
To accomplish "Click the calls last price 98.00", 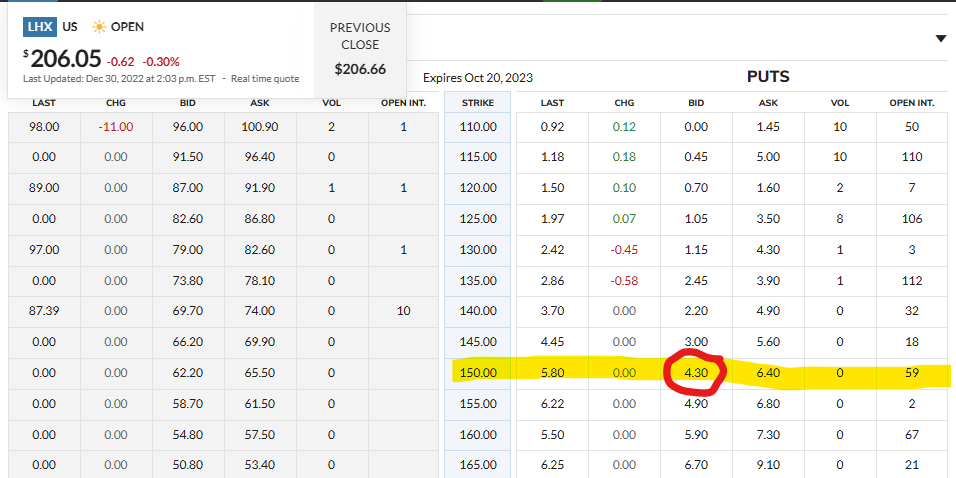I will [43, 127].
